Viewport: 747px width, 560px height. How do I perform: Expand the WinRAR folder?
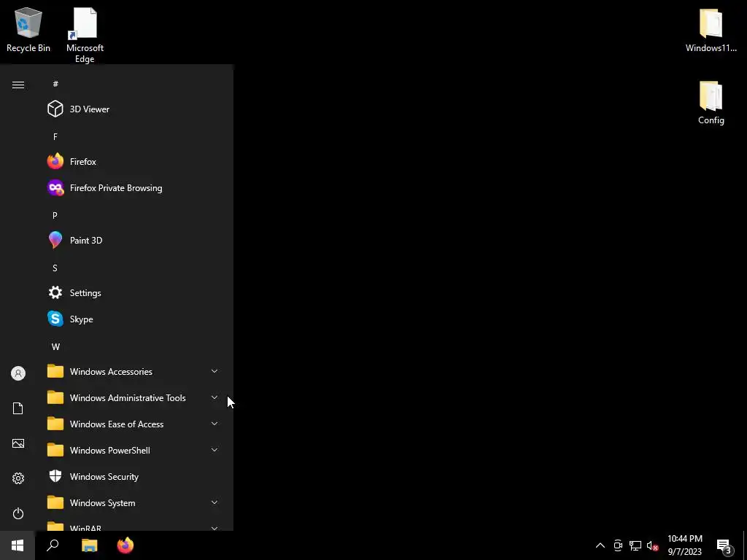[133, 526]
